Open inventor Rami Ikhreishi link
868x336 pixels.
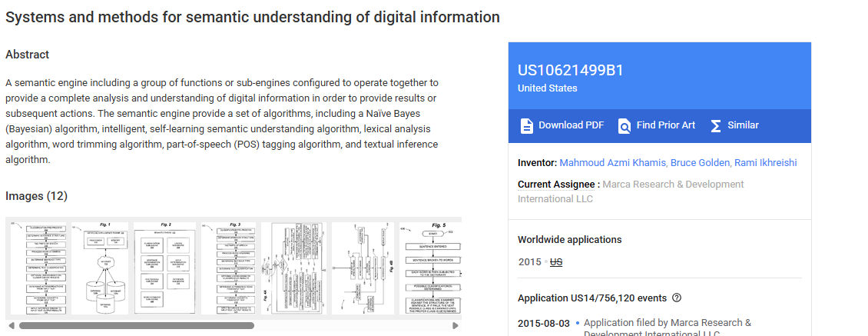[765, 163]
